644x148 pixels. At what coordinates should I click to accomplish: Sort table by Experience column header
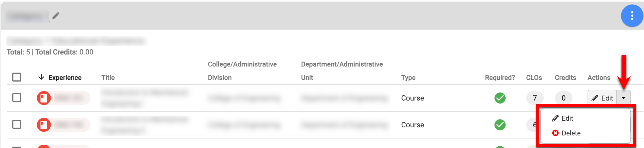[65, 78]
